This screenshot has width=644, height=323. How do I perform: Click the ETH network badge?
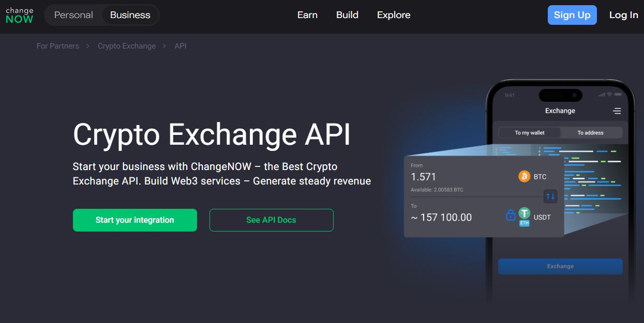tap(525, 223)
